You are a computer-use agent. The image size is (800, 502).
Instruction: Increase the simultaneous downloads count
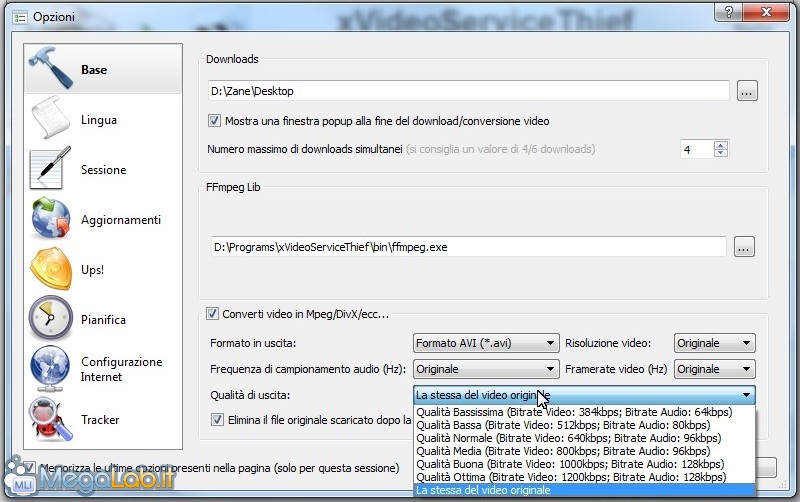720,145
